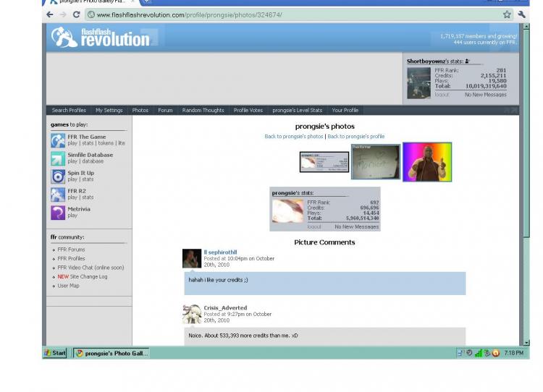Open sephirothll's commenter profile link
This screenshot has width=543, height=392.
pos(220,252)
